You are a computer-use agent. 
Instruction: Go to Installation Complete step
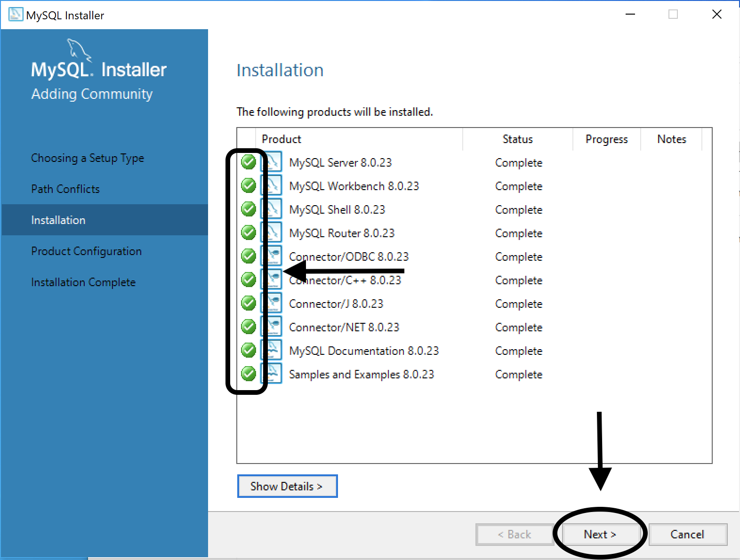coord(83,282)
